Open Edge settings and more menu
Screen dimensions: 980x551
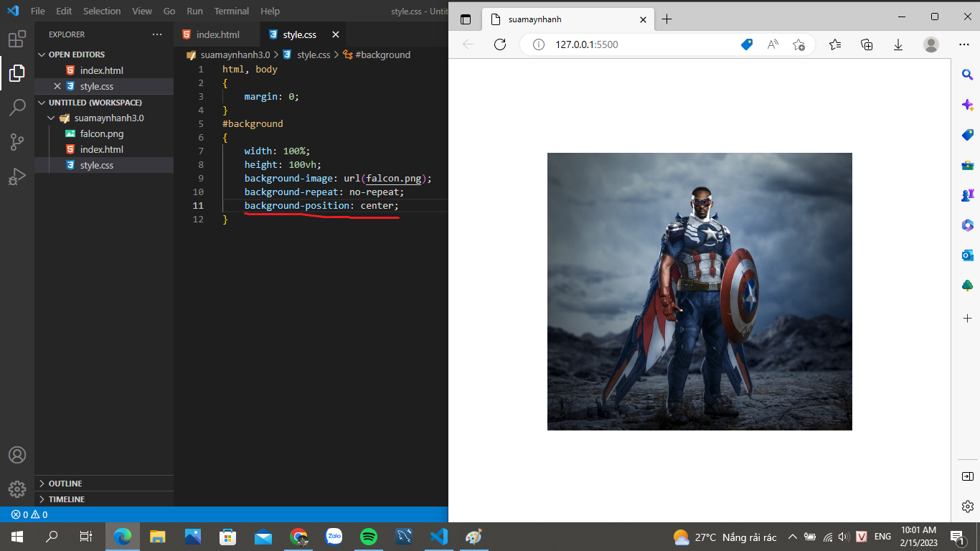click(x=964, y=44)
